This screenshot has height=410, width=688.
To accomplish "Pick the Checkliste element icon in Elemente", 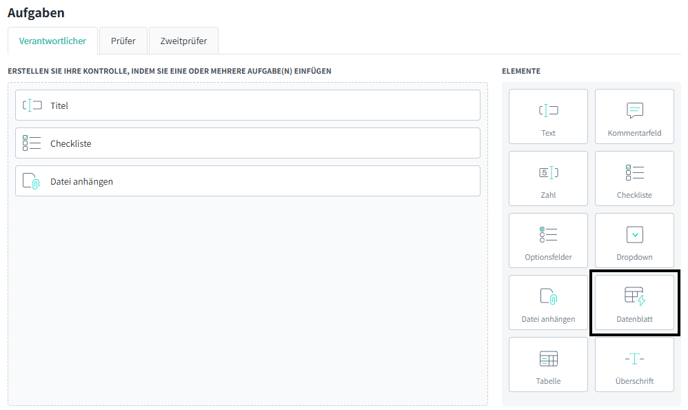I will coord(634,173).
